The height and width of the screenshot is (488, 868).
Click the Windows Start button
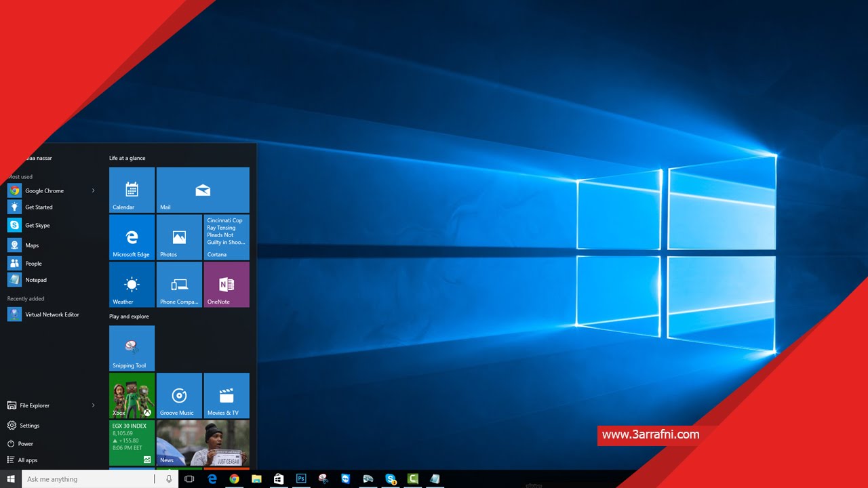(11, 479)
